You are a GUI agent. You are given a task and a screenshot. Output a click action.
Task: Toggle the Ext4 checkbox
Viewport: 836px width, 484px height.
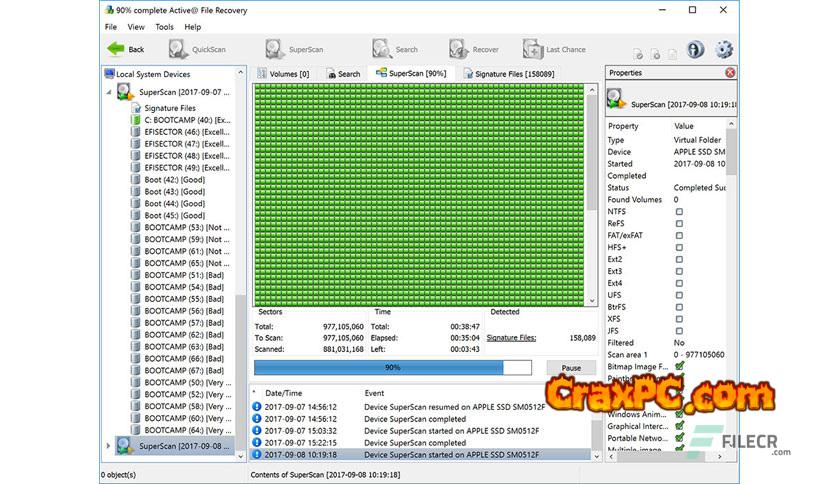[x=679, y=283]
